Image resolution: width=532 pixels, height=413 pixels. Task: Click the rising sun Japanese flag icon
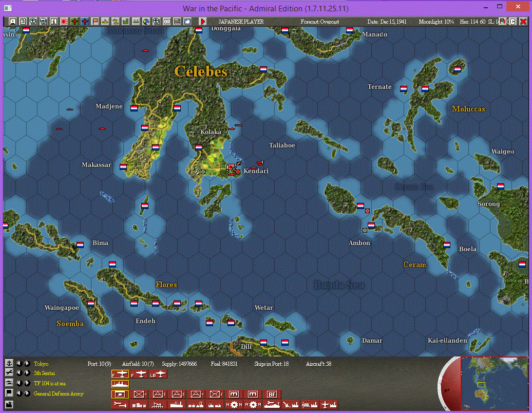click(64, 22)
